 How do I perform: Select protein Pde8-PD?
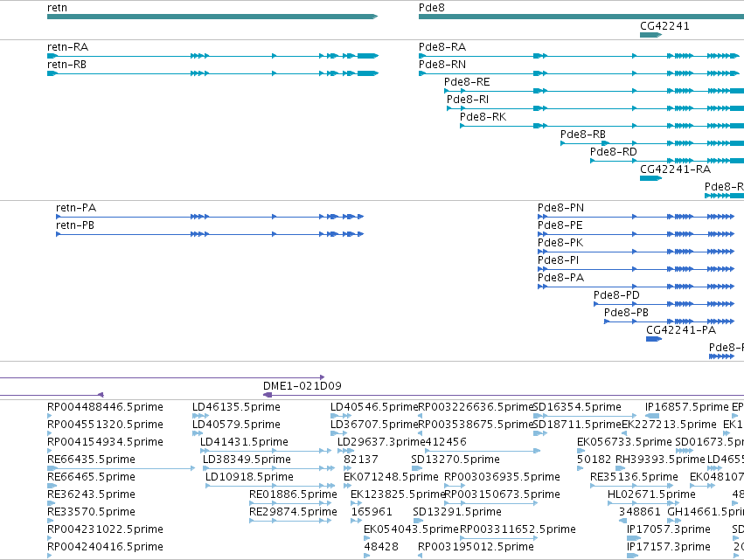point(617,296)
